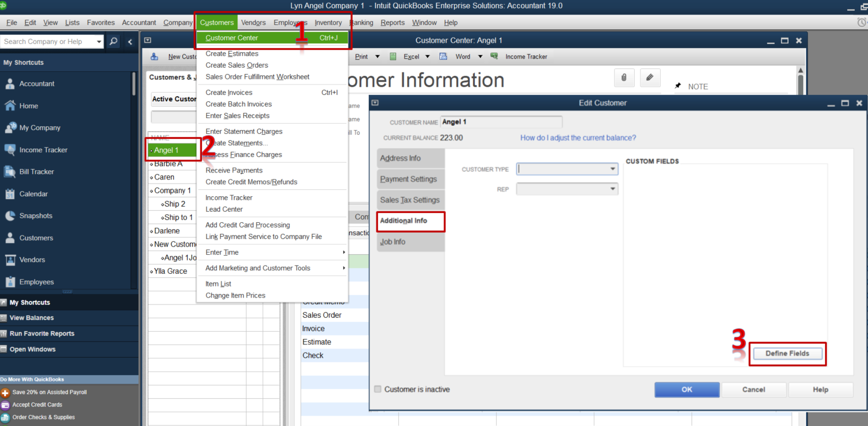
Task: Click Open Windows in left panel
Action: click(x=32, y=349)
